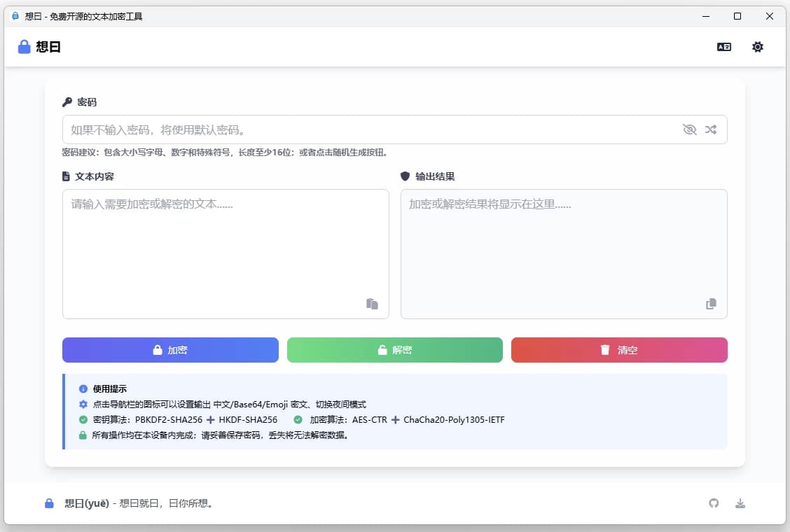The height and width of the screenshot is (532, 790).
Task: Click the blue lock logo beside 想日
Action: click(23, 46)
